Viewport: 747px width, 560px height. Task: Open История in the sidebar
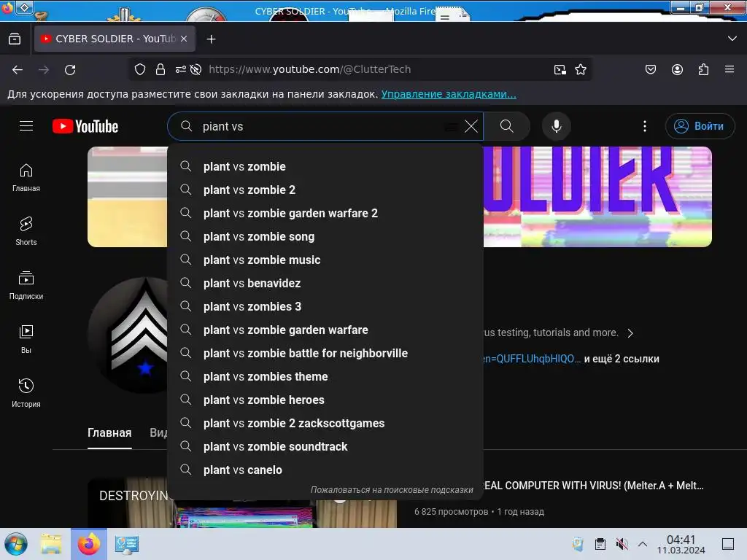[x=26, y=393]
